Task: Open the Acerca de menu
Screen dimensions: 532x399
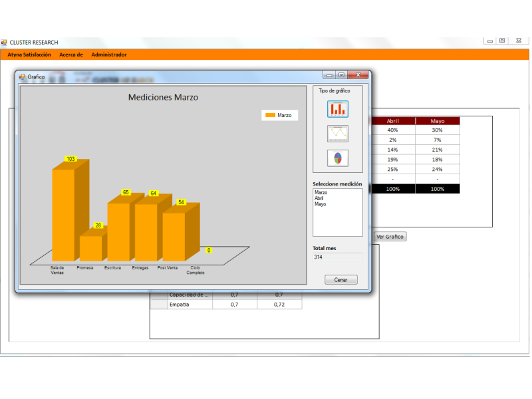Action: (71, 55)
